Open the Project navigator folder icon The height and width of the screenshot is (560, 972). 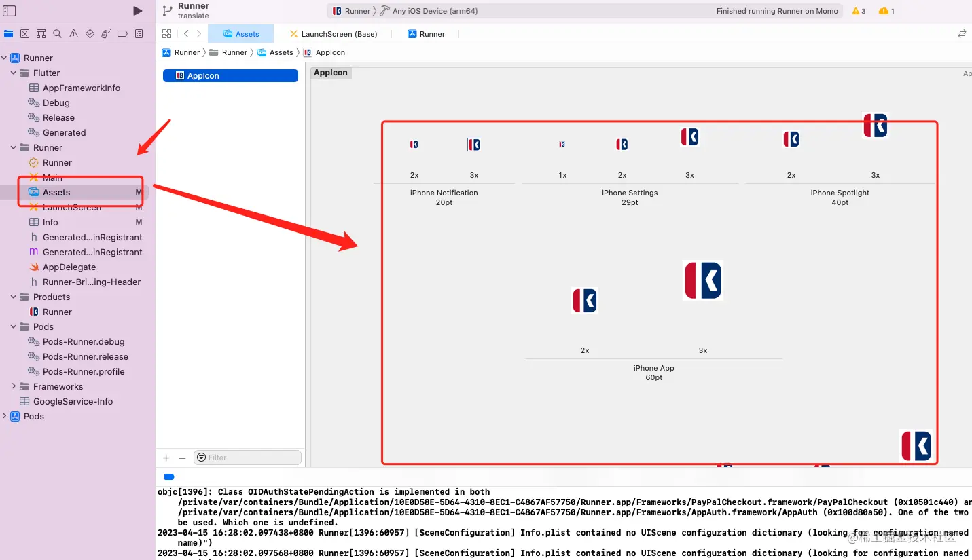click(x=8, y=33)
